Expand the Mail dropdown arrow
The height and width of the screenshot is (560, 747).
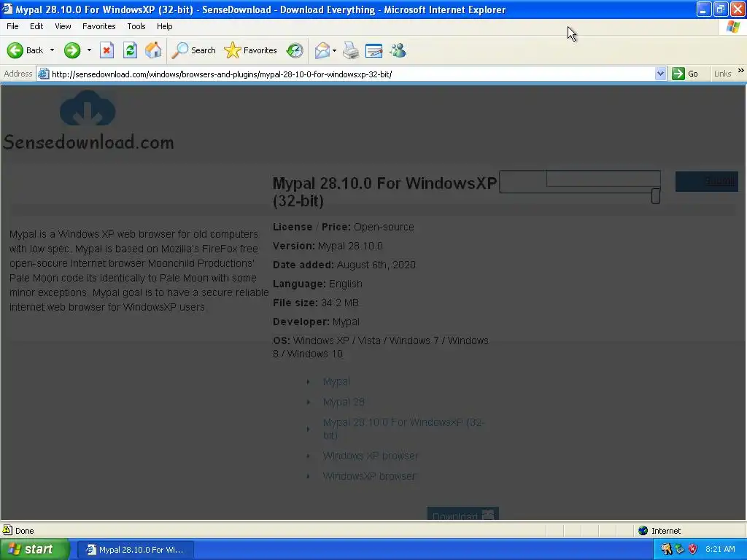click(x=334, y=50)
